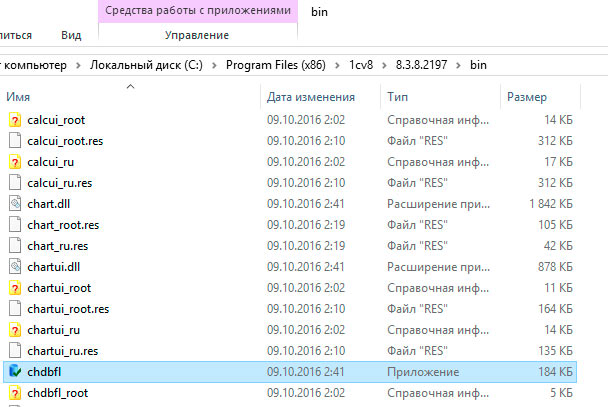Viewport: 608px width, 407px height.
Task: Select the calcui_ru help file icon
Action: click(x=15, y=162)
